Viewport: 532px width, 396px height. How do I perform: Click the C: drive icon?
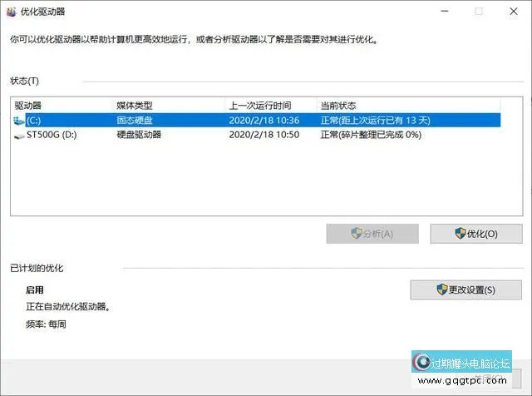[20, 120]
